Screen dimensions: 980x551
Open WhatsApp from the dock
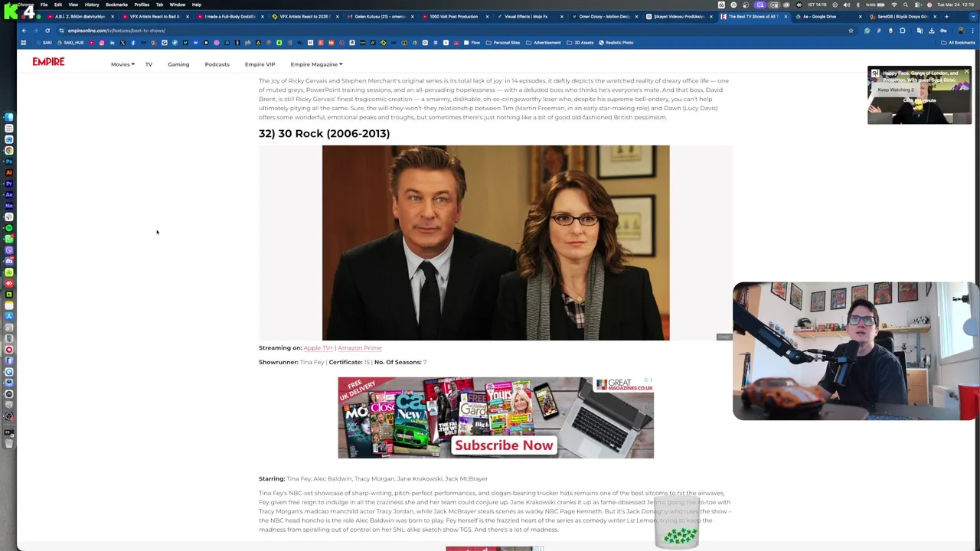9,239
